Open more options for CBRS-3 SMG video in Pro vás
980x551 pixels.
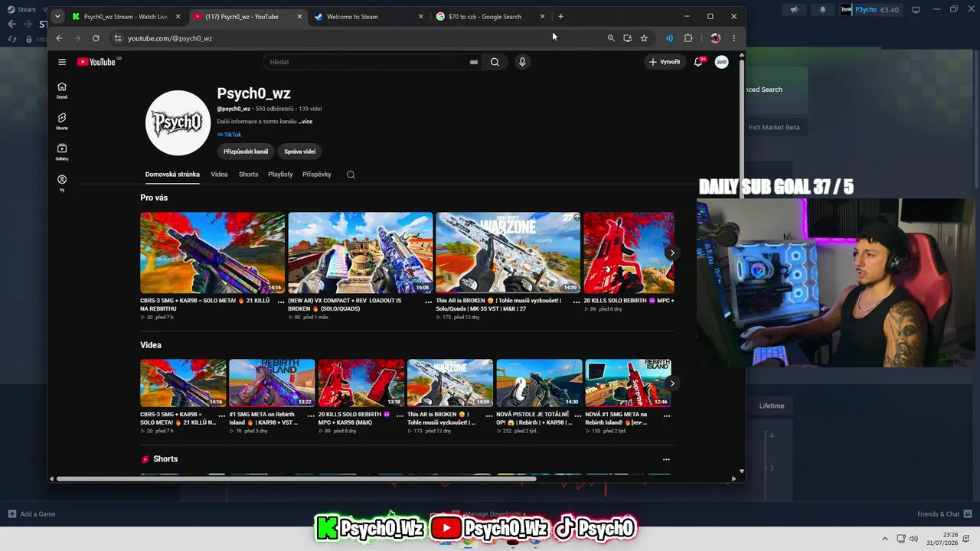click(x=281, y=302)
